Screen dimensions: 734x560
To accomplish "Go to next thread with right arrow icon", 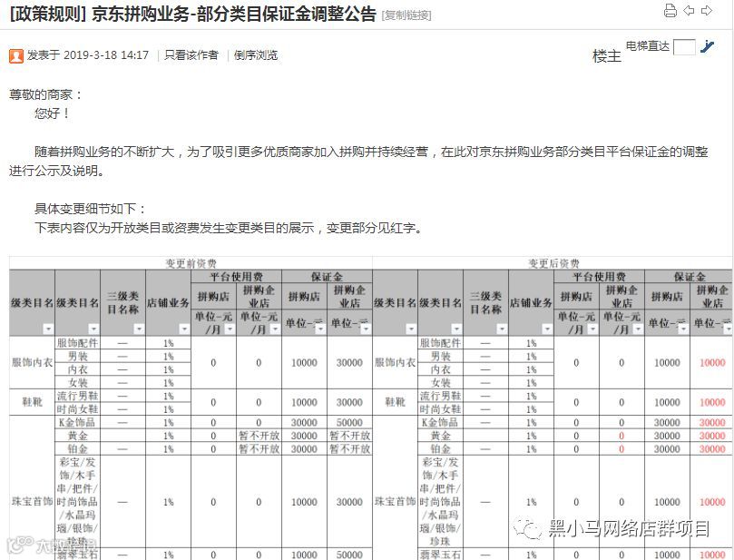I will 707,10.
